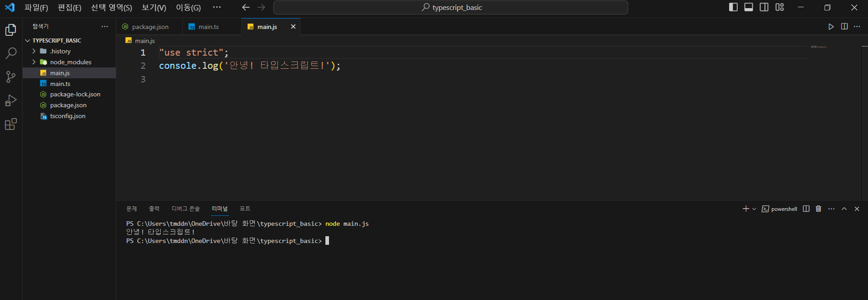Viewport: 868px width, 300px height.
Task: Click line number 3 in the gutter
Action: point(143,79)
